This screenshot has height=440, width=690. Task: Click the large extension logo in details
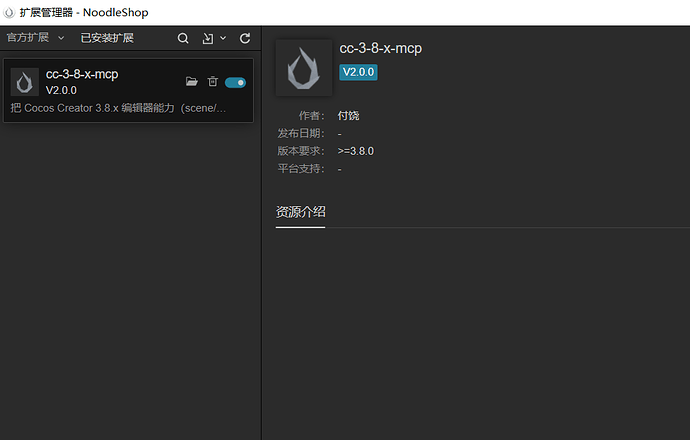304,68
